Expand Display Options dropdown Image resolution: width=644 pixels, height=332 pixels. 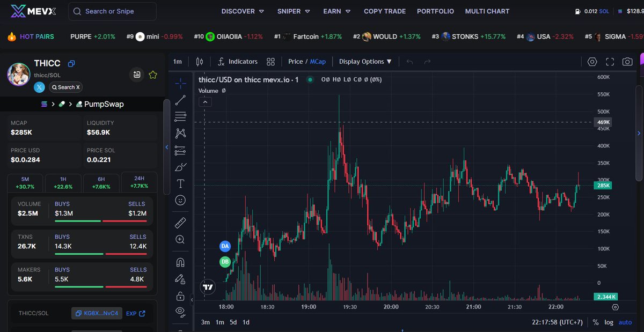(365, 62)
